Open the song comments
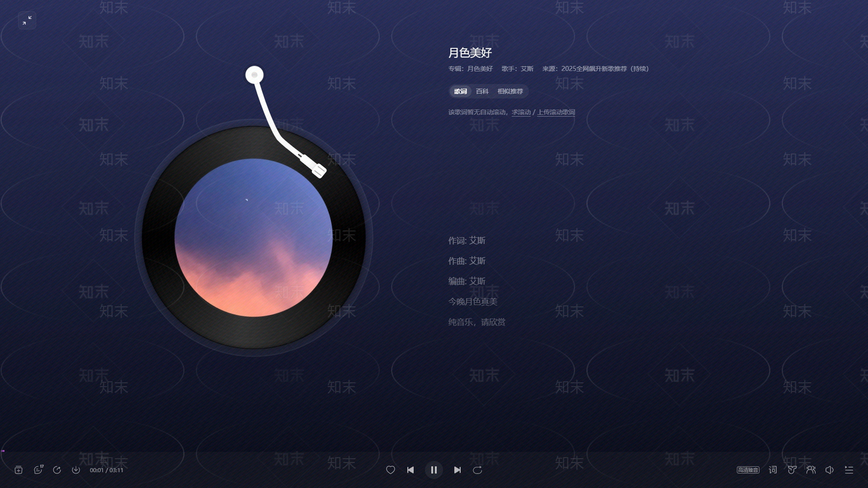 point(38,470)
